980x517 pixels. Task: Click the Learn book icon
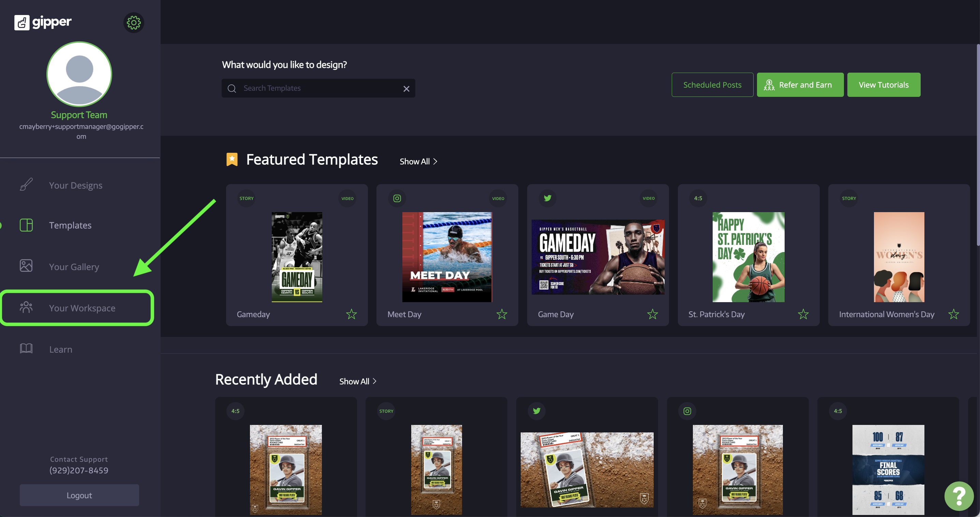(x=26, y=348)
